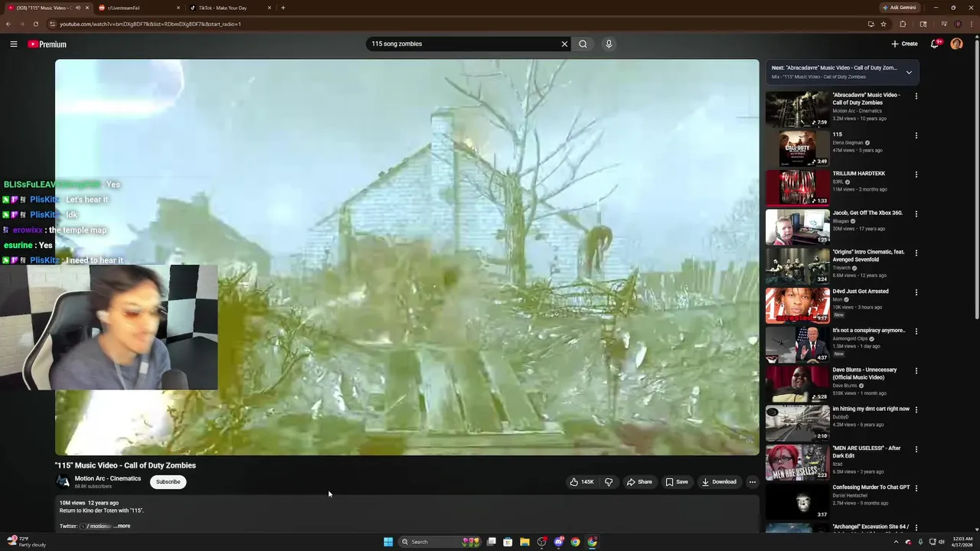Play TRILLIUM HARDTEKK thumbnail
Image resolution: width=980 pixels, height=551 pixels.
(797, 187)
